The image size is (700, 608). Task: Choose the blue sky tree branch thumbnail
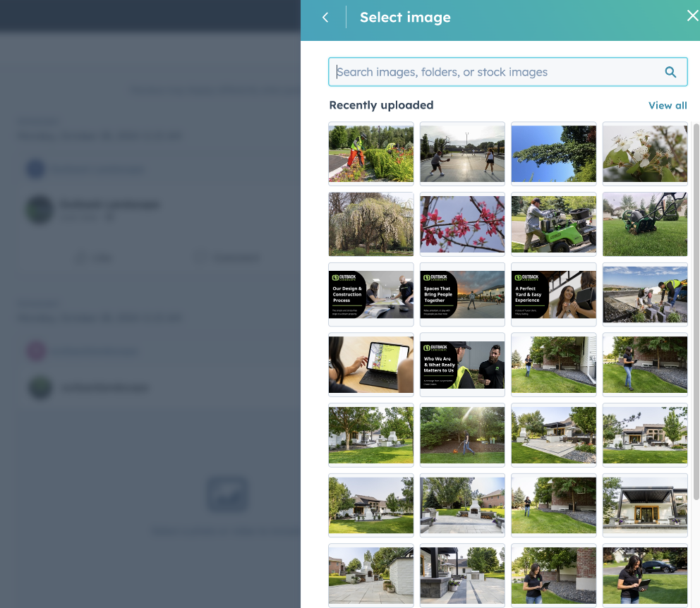tap(553, 154)
